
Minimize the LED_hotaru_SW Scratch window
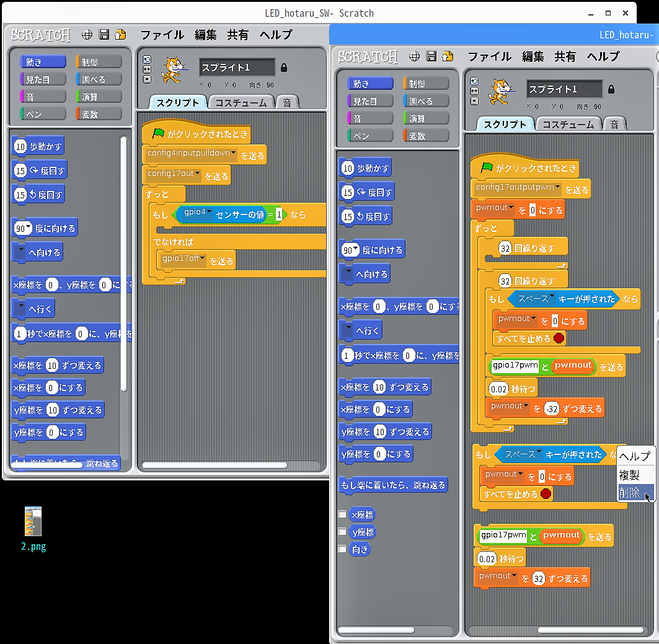(x=591, y=14)
